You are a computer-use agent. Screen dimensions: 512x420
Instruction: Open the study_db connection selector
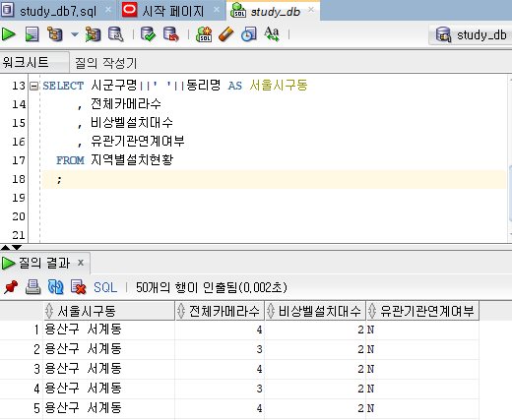pos(471,34)
